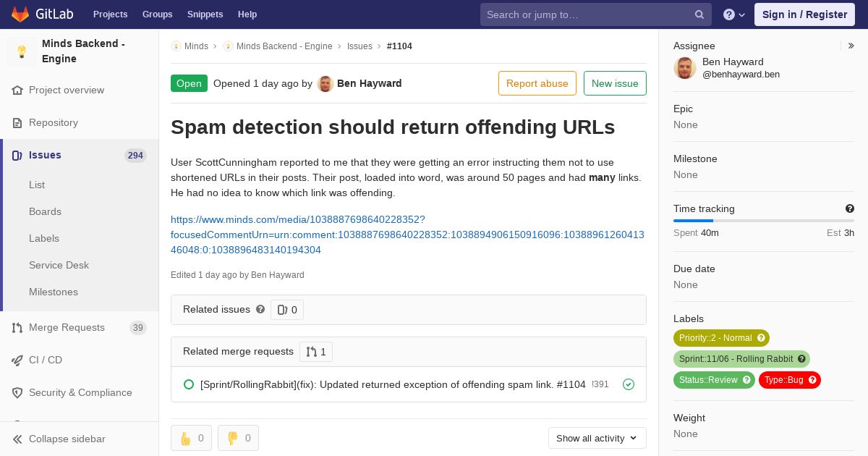Viewport: 868px width, 456px height.
Task: Click the thumbs down reaction
Action: (238, 438)
